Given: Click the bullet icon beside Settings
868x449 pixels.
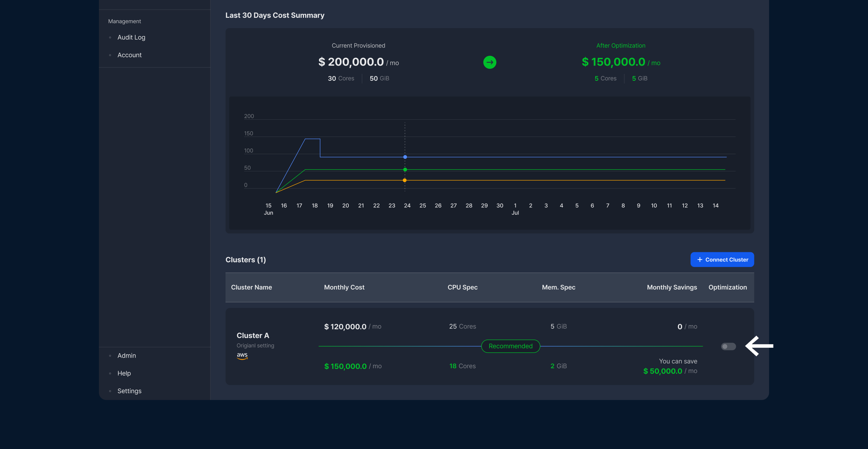Looking at the screenshot, I should (x=110, y=391).
